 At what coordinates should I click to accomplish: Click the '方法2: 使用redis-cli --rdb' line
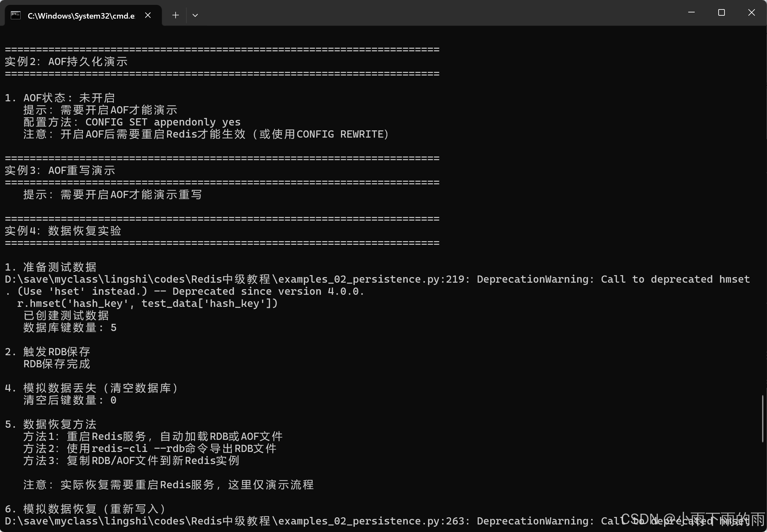click(x=150, y=448)
